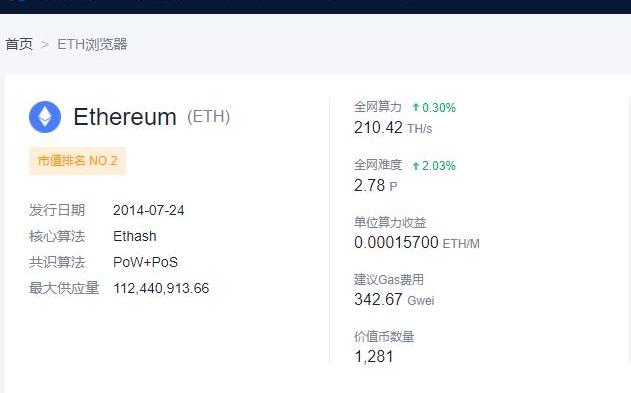Select the ETH浏览器 breadcrumb item
Image resolution: width=631 pixels, height=393 pixels.
click(92, 44)
